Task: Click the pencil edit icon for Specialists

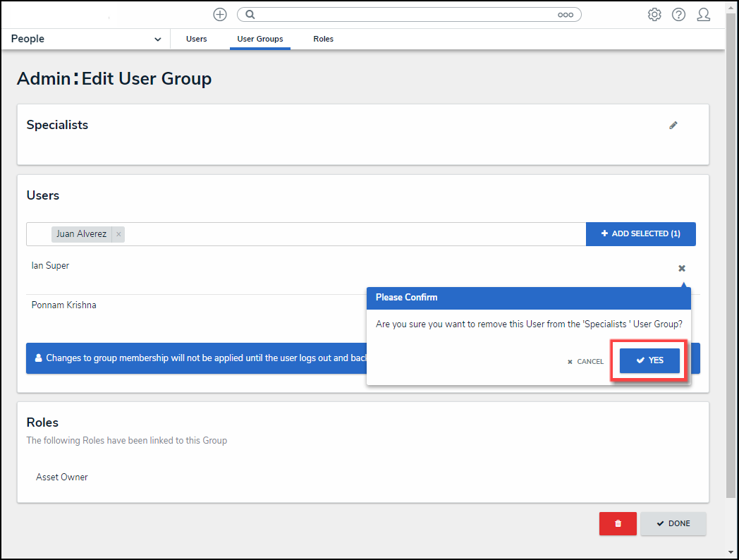Action: 673,126
